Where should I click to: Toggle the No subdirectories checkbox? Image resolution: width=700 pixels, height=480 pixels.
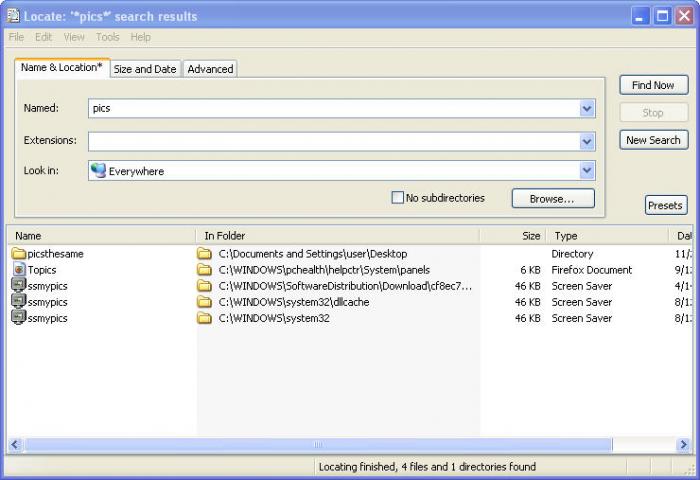coord(397,197)
